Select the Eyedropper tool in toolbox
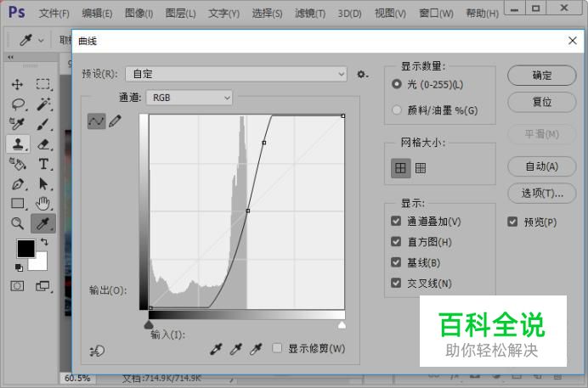This screenshot has width=588, height=388. click(43, 223)
